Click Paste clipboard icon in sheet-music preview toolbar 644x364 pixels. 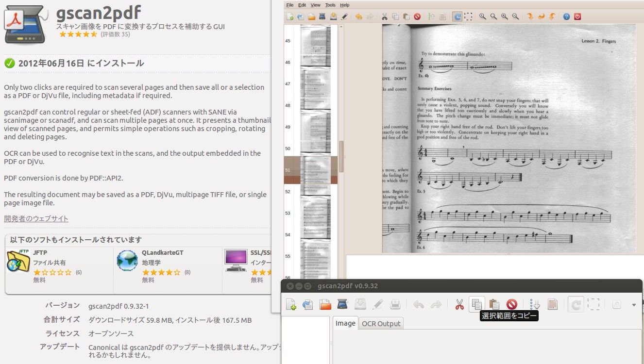click(x=406, y=17)
